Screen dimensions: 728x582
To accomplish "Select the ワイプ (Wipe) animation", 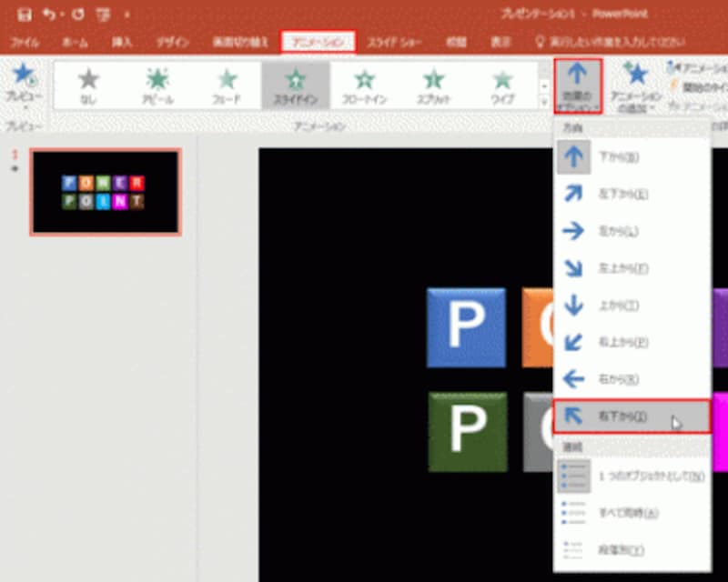I will 503,85.
